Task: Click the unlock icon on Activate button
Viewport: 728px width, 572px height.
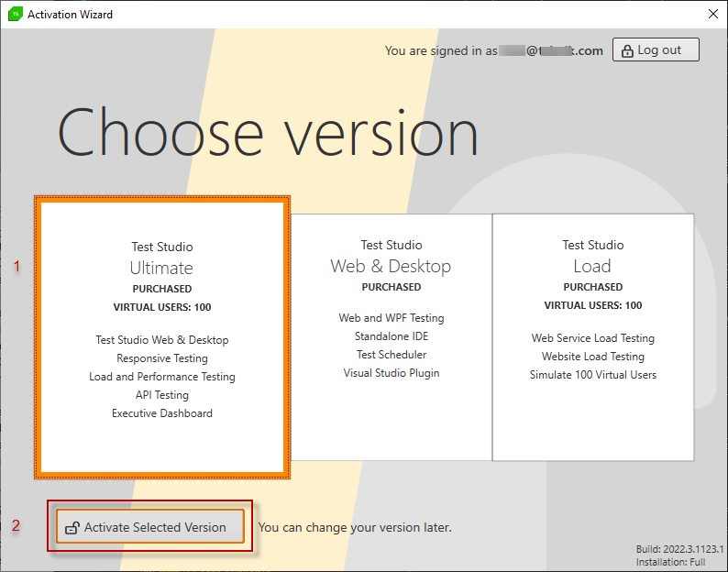Action: click(x=72, y=528)
